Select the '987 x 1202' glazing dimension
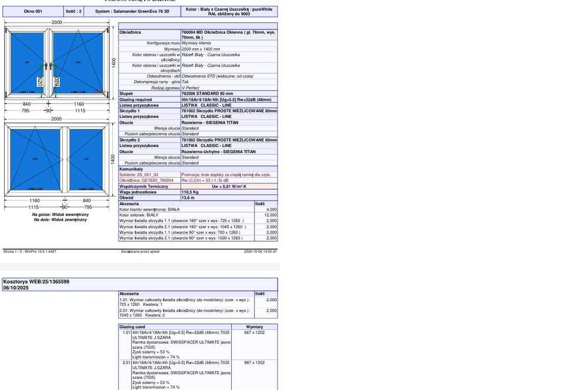Viewport: 588px width, 390px height. [254, 362]
